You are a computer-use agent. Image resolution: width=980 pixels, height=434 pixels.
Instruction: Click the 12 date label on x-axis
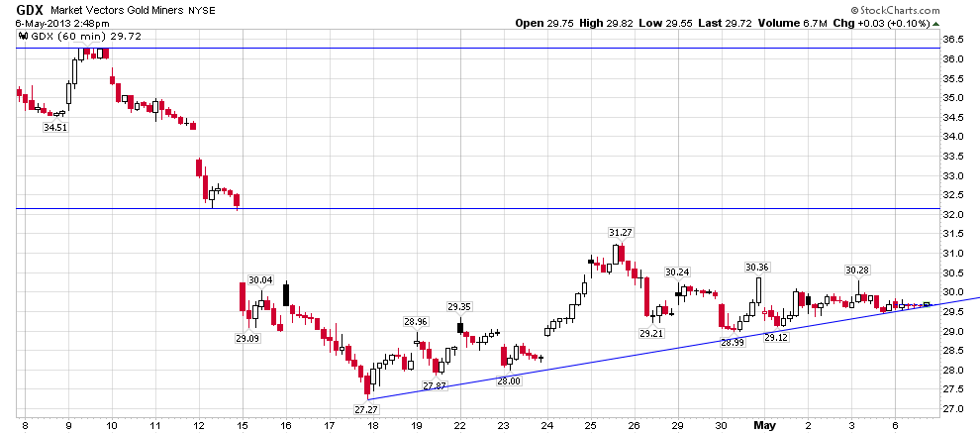[199, 426]
